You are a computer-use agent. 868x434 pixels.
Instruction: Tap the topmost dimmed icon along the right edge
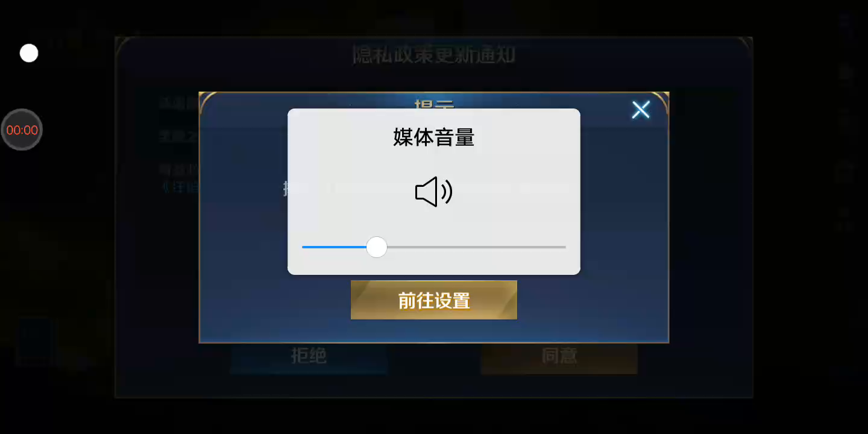pos(846,25)
